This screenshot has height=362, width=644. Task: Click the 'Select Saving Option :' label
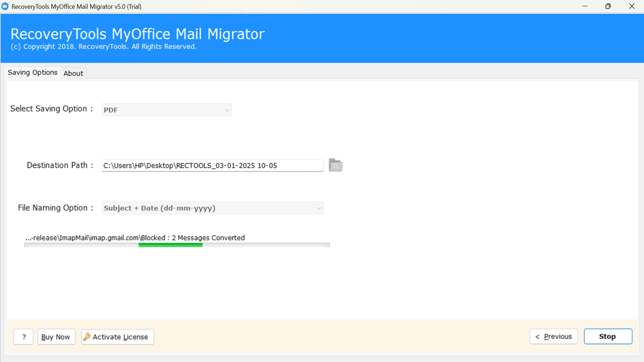(x=52, y=109)
